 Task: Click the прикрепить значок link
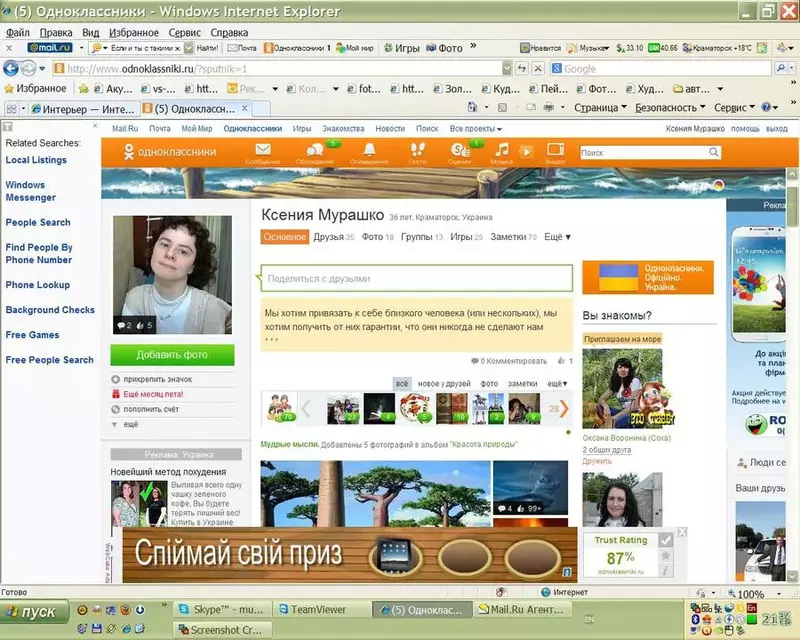click(x=157, y=379)
